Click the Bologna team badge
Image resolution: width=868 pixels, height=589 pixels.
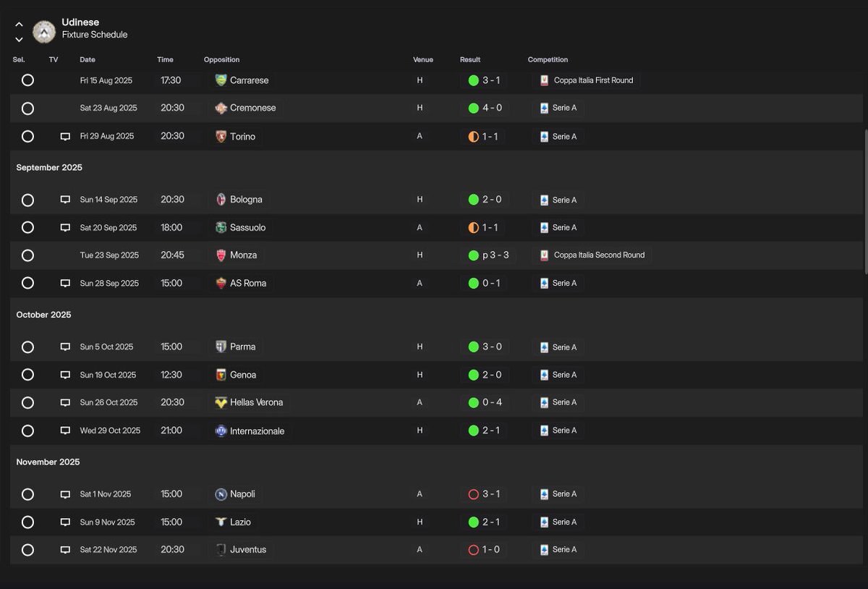coord(221,200)
